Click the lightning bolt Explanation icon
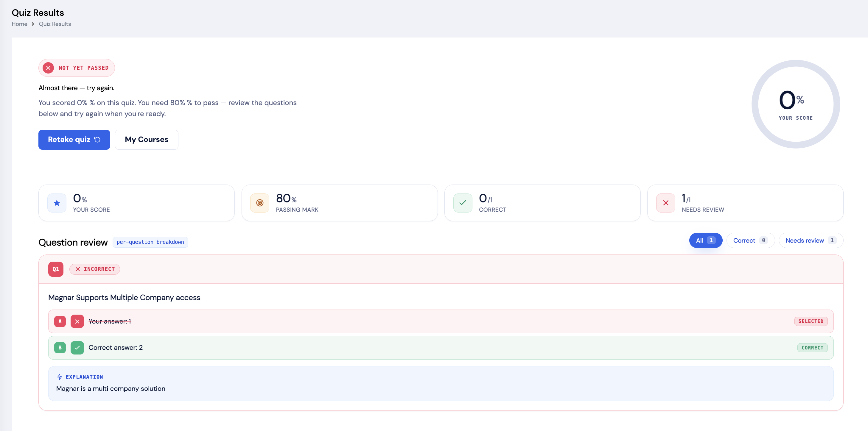This screenshot has width=868, height=431. click(x=60, y=377)
